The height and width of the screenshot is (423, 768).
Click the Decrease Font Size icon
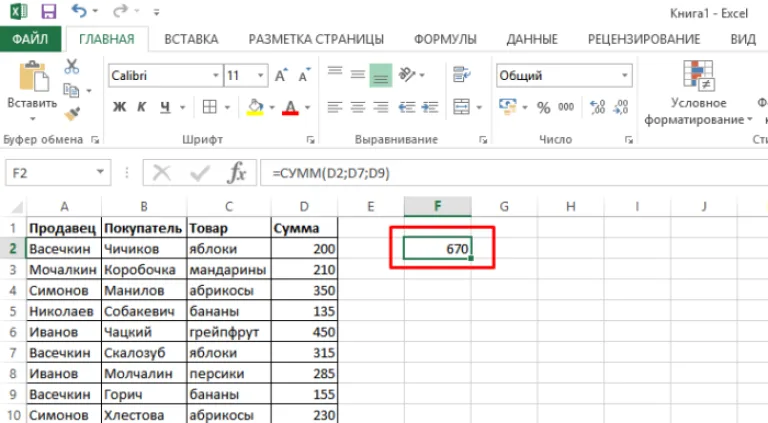(x=304, y=75)
